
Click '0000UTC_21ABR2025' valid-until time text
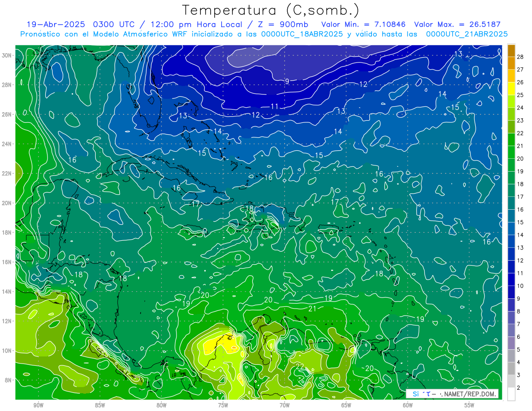pyautogui.click(x=466, y=34)
